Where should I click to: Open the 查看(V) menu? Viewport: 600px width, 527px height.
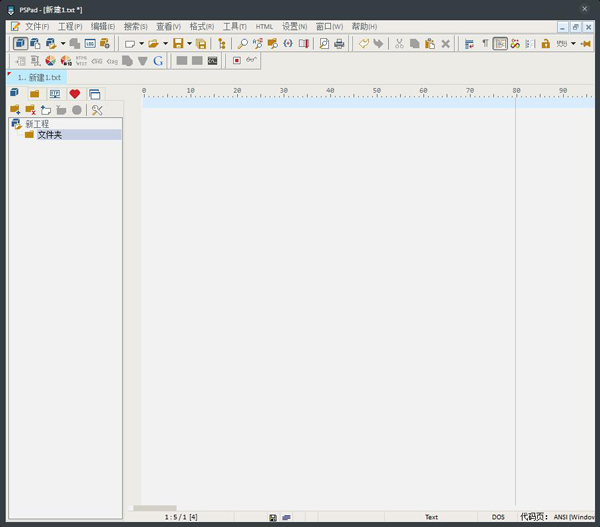click(x=168, y=26)
